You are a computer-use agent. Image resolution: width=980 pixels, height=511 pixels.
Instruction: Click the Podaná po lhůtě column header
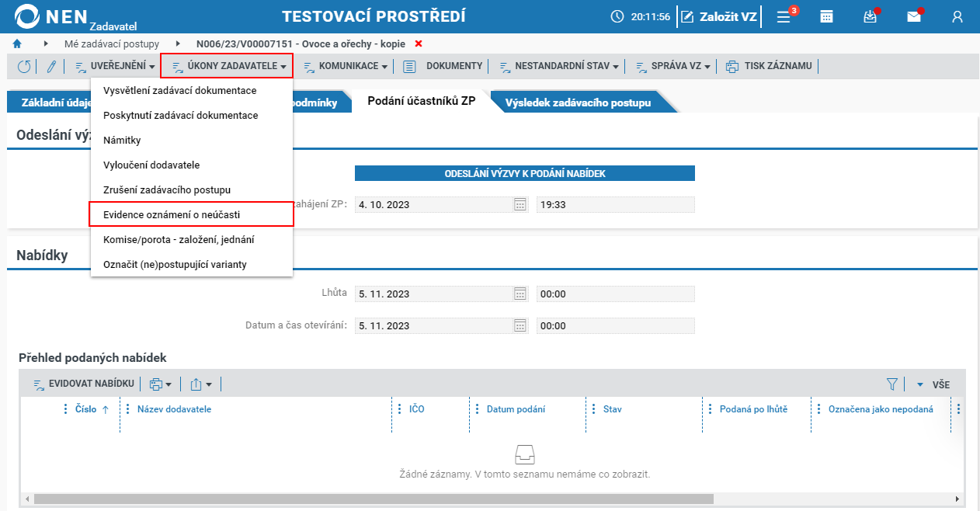tap(753, 409)
